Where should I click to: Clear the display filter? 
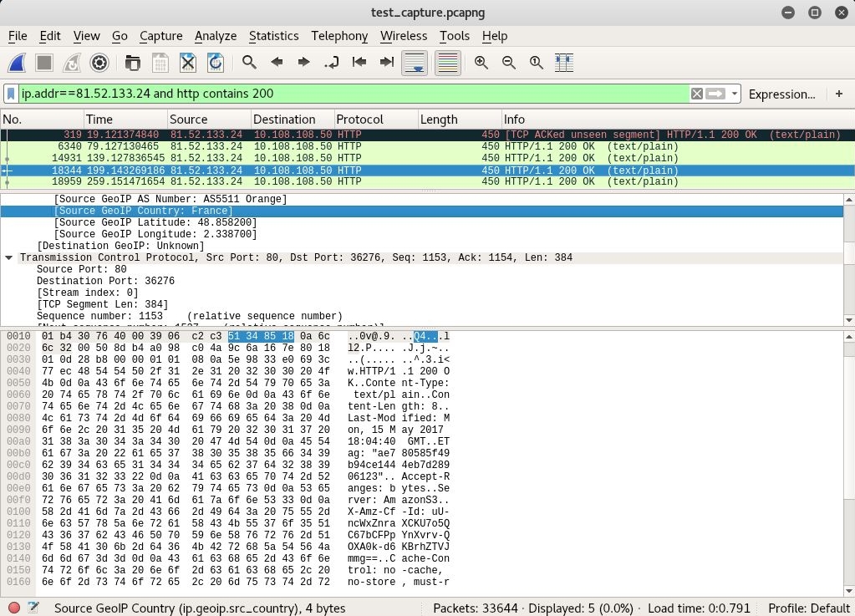[696, 94]
